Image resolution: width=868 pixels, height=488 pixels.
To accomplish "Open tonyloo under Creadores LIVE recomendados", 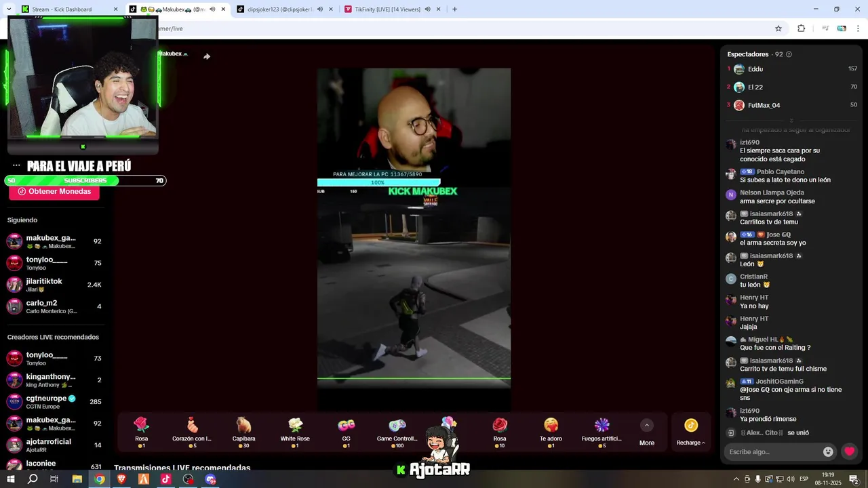I will [x=54, y=358].
